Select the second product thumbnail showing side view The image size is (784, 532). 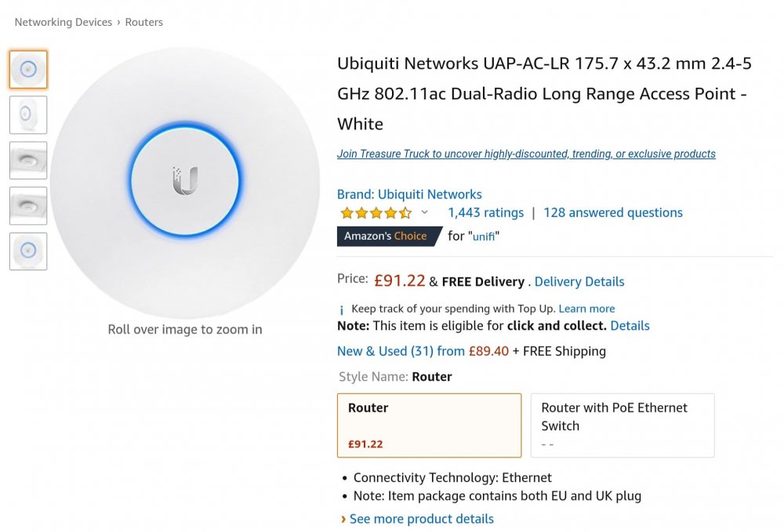(28, 115)
